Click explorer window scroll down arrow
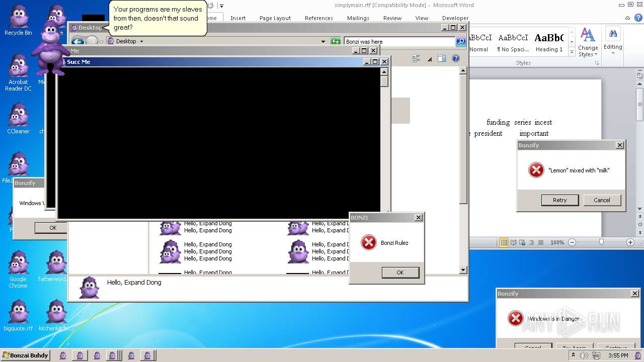Viewport: 644px width, 362px height. [463, 270]
